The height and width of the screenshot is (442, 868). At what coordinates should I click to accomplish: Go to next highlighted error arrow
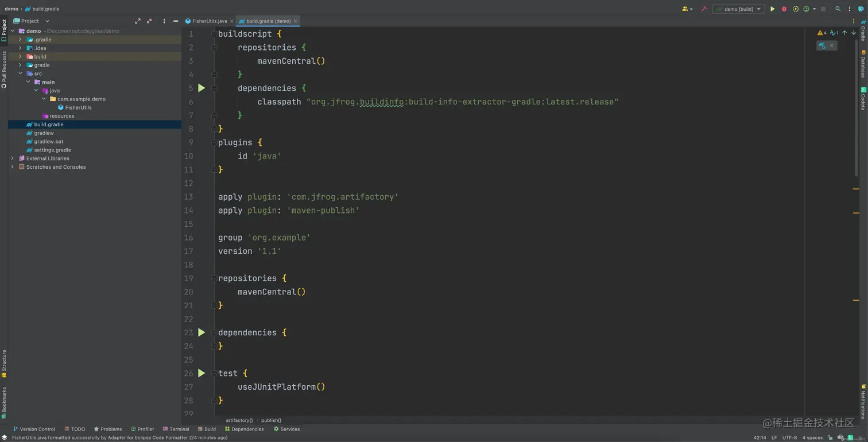tap(854, 33)
